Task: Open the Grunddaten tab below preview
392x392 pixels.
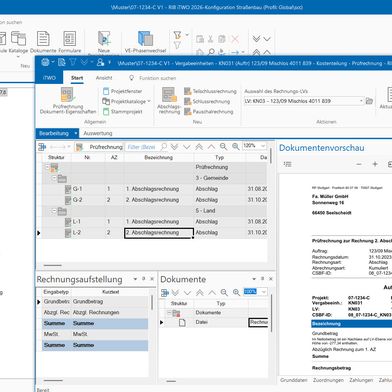Action: [294, 380]
